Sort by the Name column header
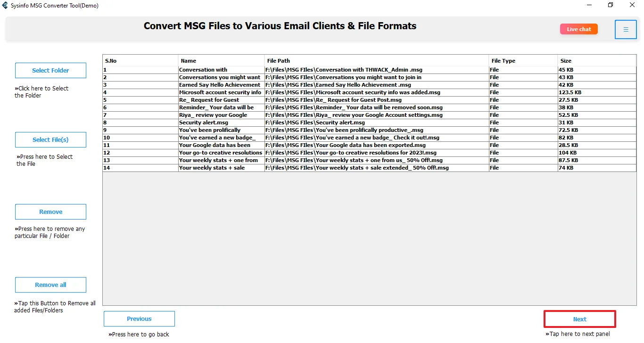The width and height of the screenshot is (644, 343). click(221, 61)
